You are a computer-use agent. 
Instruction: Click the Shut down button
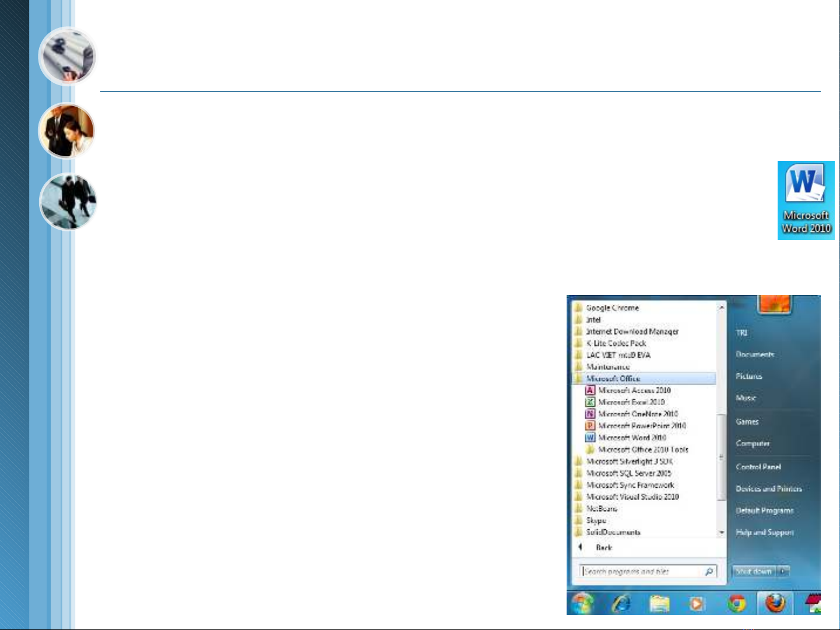tap(753, 572)
